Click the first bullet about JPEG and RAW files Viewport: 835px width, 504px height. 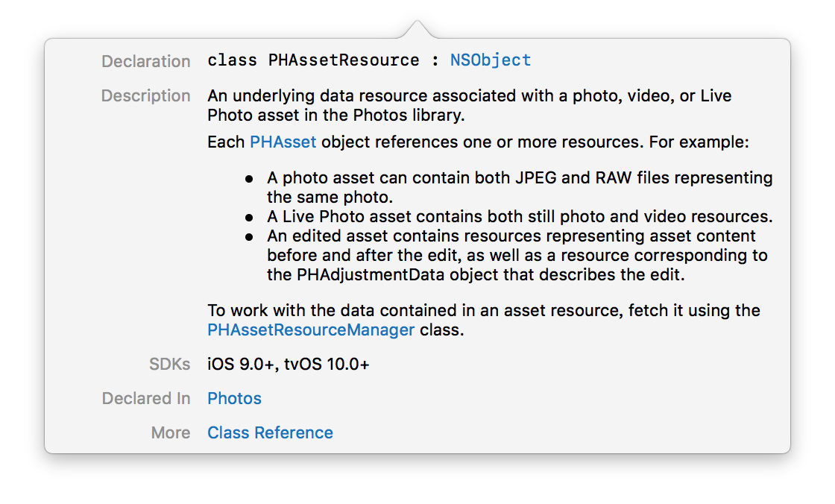pyautogui.click(x=520, y=188)
